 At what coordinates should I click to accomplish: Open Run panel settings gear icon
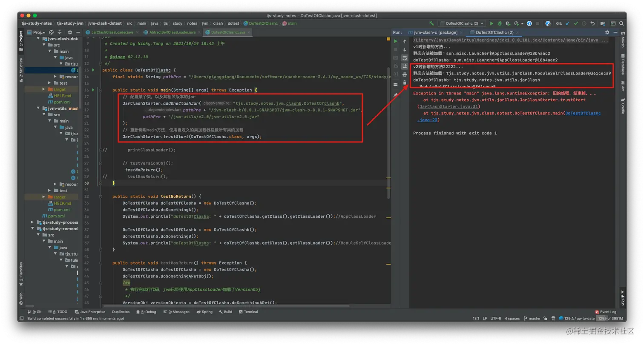coord(607,32)
